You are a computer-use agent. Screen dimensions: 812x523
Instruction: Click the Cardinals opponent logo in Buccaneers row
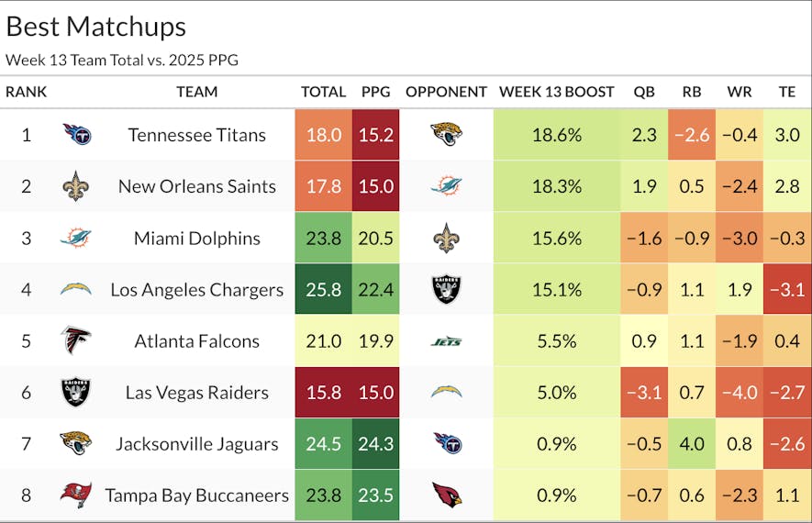click(x=446, y=495)
